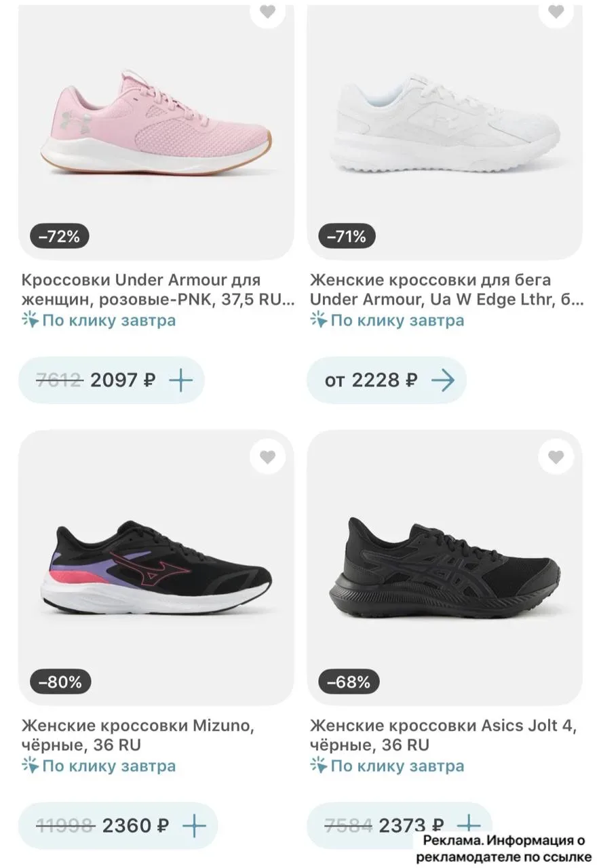Toggle heart on white Under Armour sneakers

(556, 12)
